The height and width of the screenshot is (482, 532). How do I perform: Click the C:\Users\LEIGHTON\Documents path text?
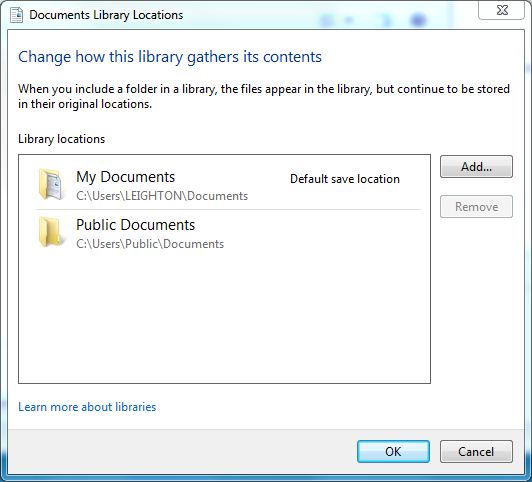162,196
